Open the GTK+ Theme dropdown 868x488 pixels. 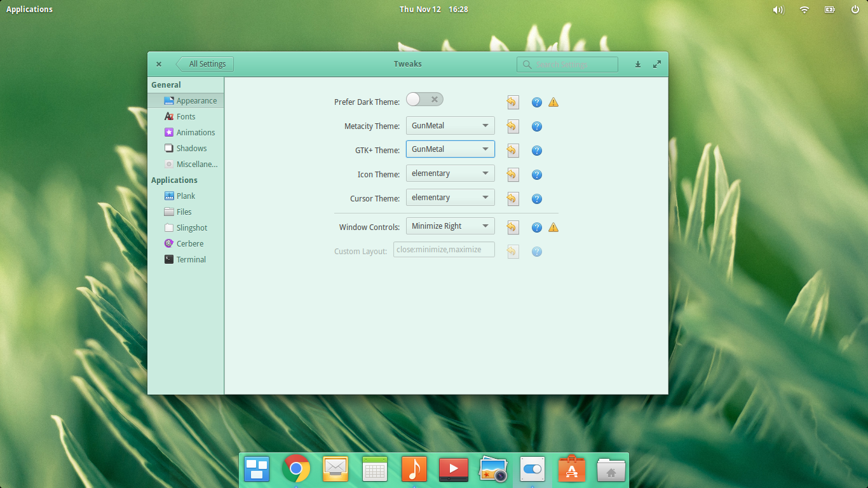[450, 149]
